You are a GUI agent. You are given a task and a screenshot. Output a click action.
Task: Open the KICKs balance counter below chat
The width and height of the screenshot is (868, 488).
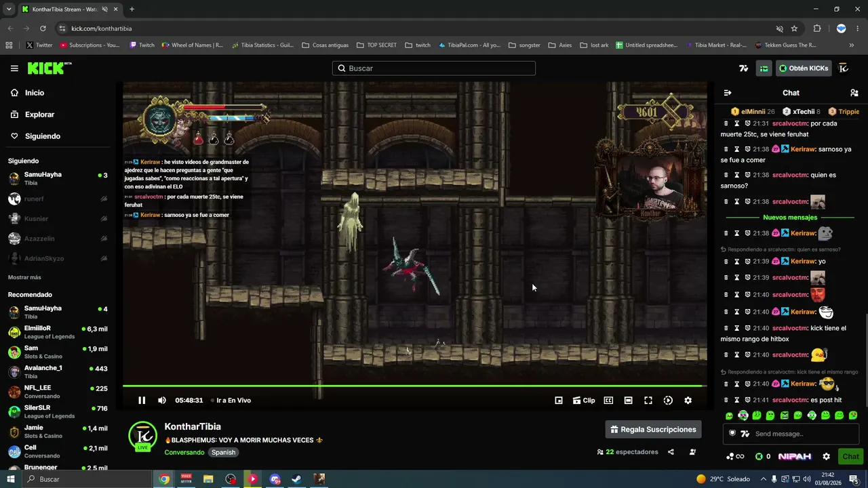[763, 457]
